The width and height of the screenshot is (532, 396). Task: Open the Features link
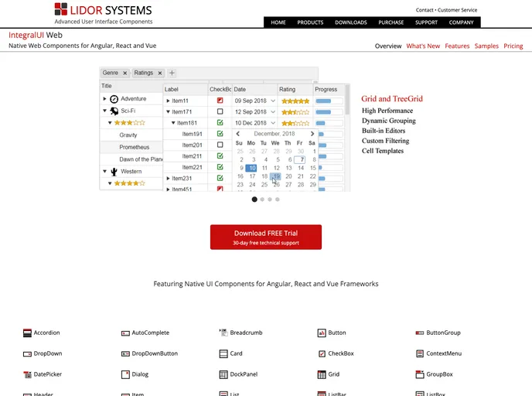pyautogui.click(x=457, y=46)
